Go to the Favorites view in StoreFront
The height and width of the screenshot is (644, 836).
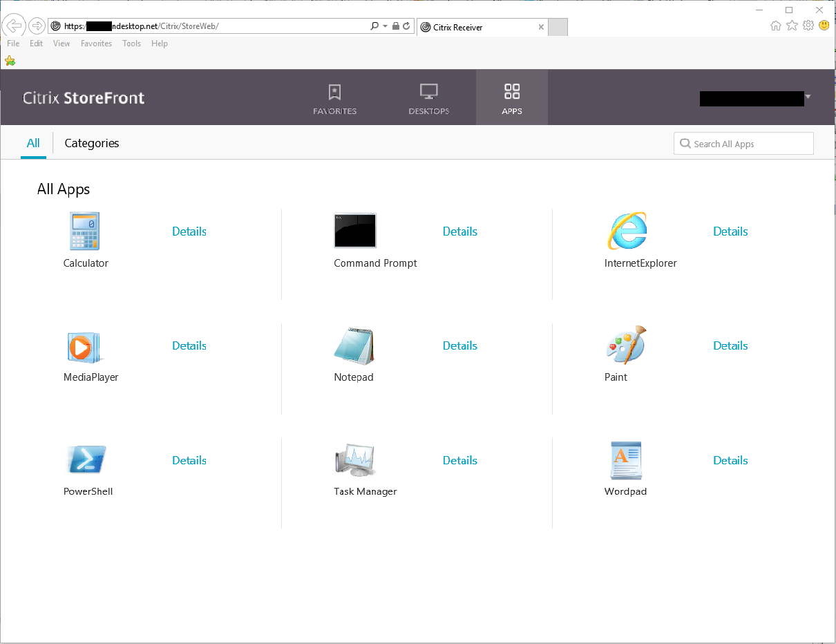(x=334, y=98)
